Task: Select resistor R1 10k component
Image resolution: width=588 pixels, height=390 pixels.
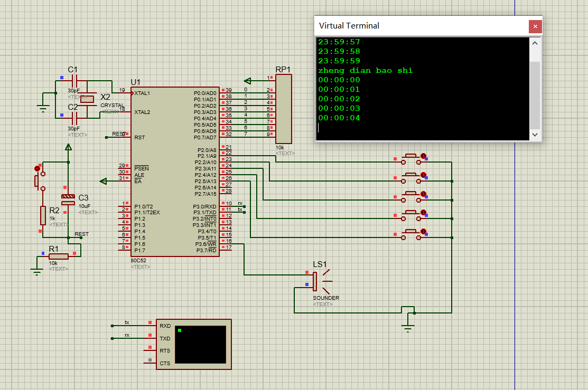Action: (59, 256)
